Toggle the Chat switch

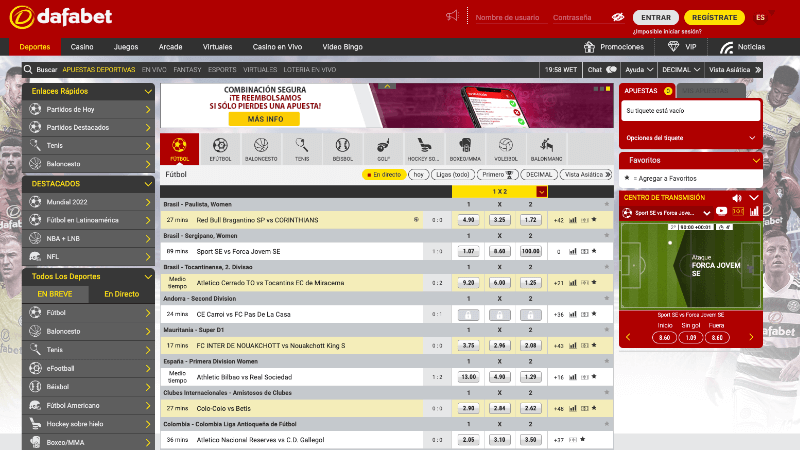click(611, 69)
